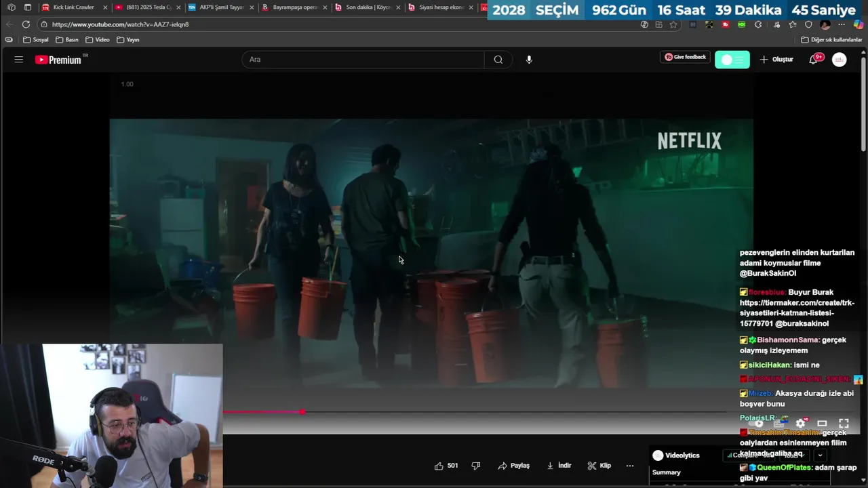868x488 pixels.
Task: Start voice search with microphone icon
Action: (529, 60)
